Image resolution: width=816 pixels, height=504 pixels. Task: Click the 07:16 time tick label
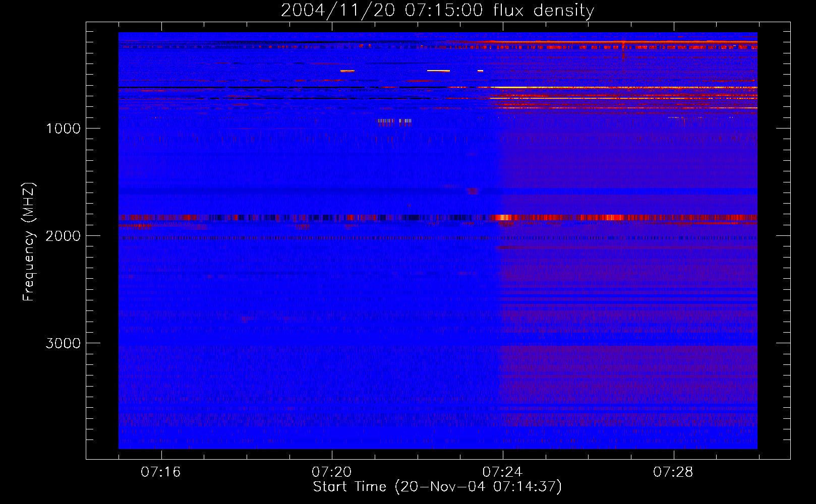[161, 472]
